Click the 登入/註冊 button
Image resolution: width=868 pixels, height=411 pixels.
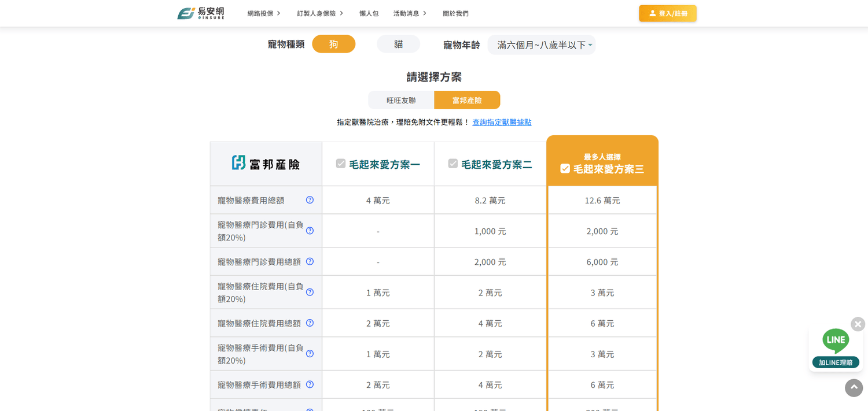(x=668, y=13)
